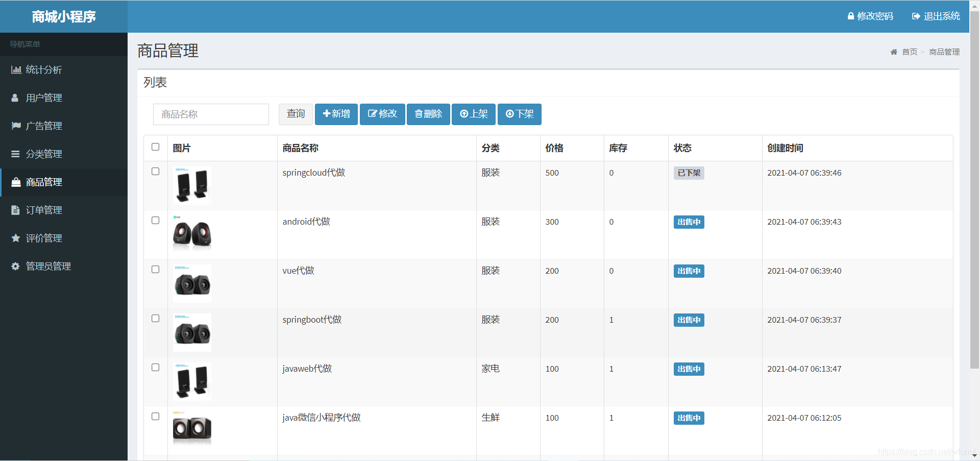Click the 删除 delete button
The height and width of the screenshot is (461, 980).
pyautogui.click(x=428, y=114)
